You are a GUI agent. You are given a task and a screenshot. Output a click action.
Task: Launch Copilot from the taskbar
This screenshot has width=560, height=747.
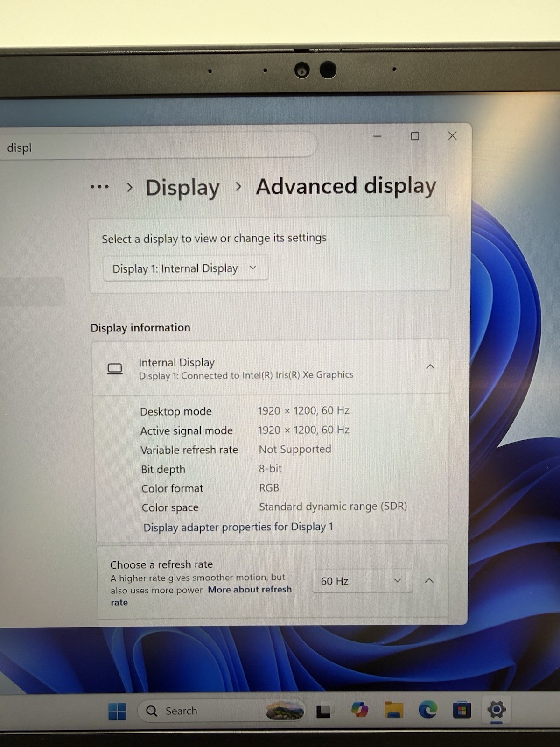pos(360,710)
